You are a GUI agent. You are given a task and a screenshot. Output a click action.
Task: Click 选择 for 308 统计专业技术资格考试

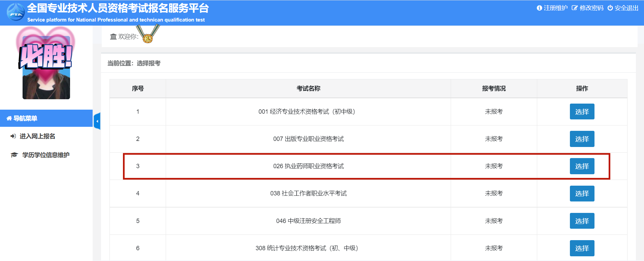(x=582, y=248)
